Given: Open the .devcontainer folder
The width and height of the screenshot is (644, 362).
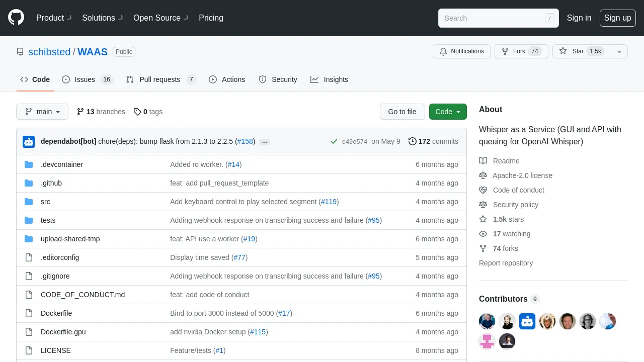Looking at the screenshot, I should pyautogui.click(x=62, y=164).
